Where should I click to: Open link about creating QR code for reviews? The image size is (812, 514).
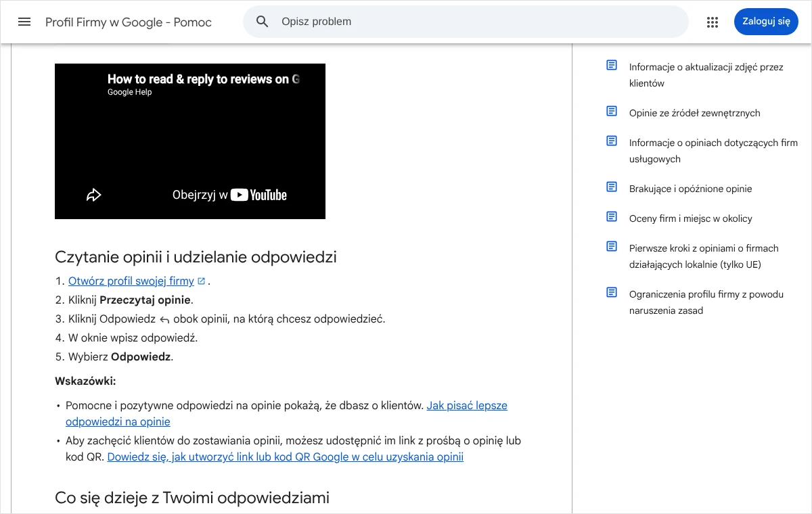pos(286,457)
